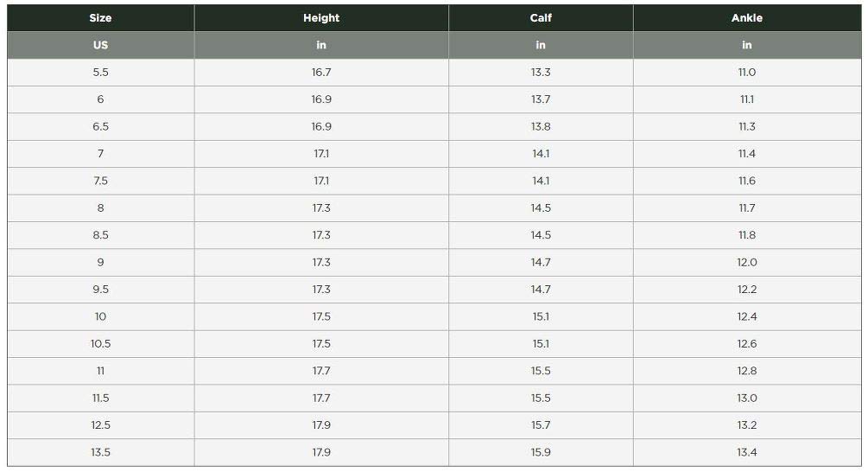Viewport: 868px width, 472px height.
Task: Click ankle value 12.0
Action: coord(747,262)
